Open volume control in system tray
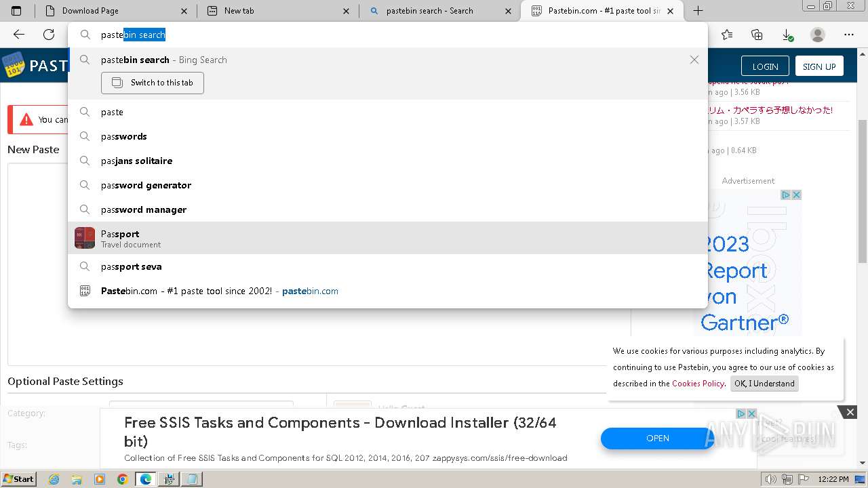 click(x=770, y=479)
